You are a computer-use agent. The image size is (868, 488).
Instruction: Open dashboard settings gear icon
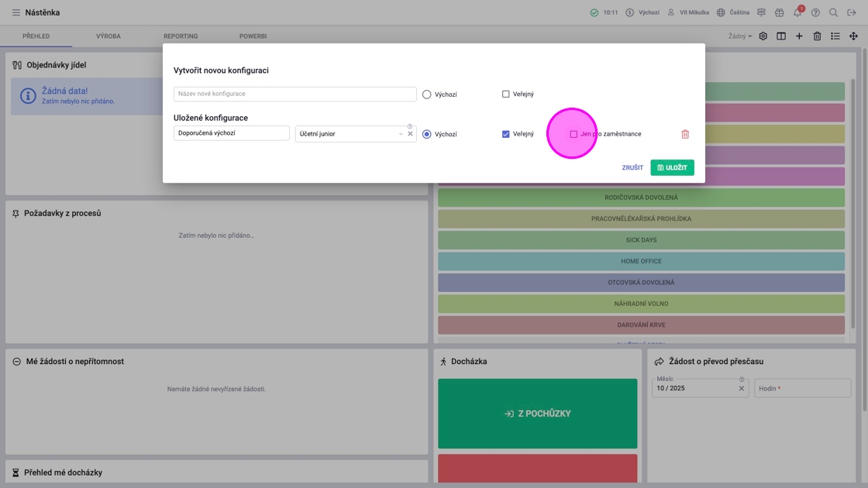[x=763, y=36]
